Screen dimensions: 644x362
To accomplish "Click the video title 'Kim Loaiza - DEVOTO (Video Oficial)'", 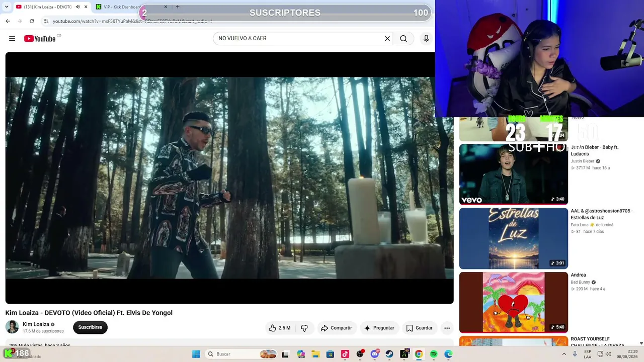I will 89,313.
